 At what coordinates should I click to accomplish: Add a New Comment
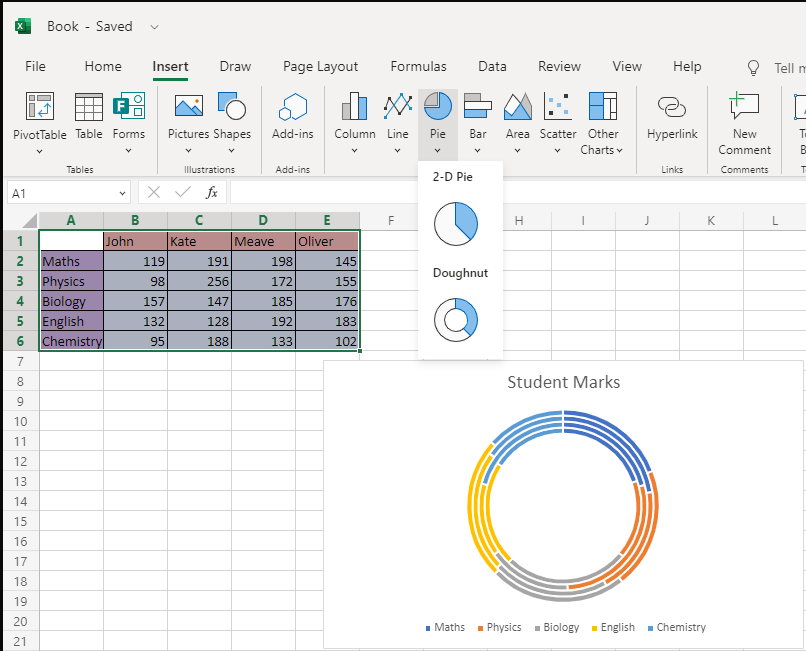745,123
